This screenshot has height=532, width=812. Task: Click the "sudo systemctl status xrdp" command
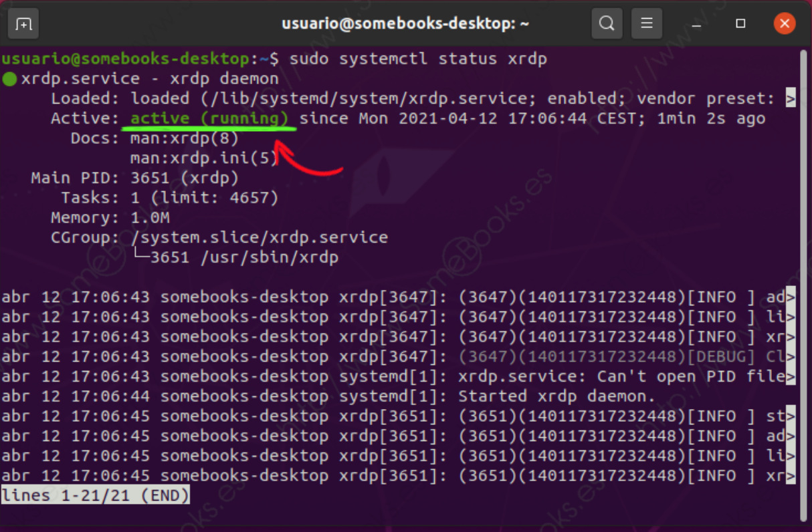point(418,59)
